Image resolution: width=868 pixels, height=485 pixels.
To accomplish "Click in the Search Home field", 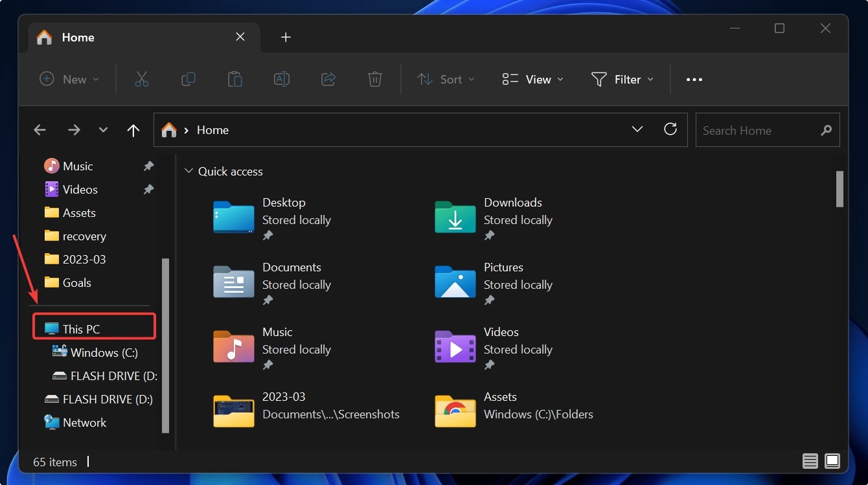I will (758, 130).
